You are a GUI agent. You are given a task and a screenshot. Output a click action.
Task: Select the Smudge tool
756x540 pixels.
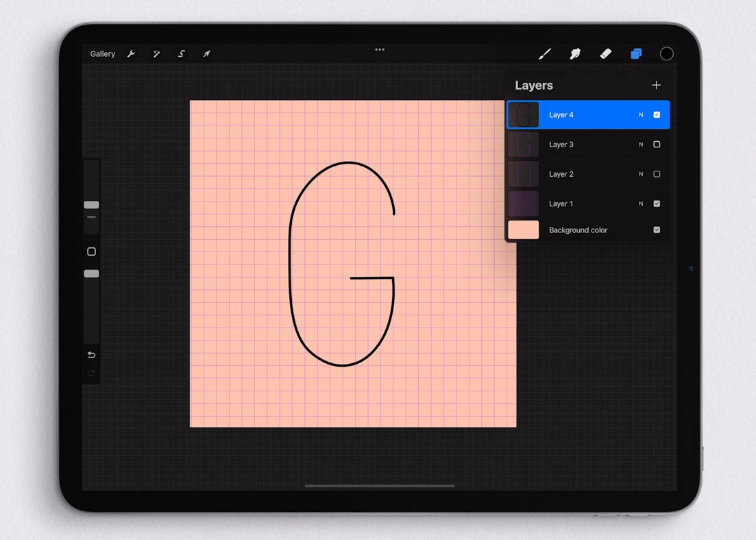coord(575,53)
